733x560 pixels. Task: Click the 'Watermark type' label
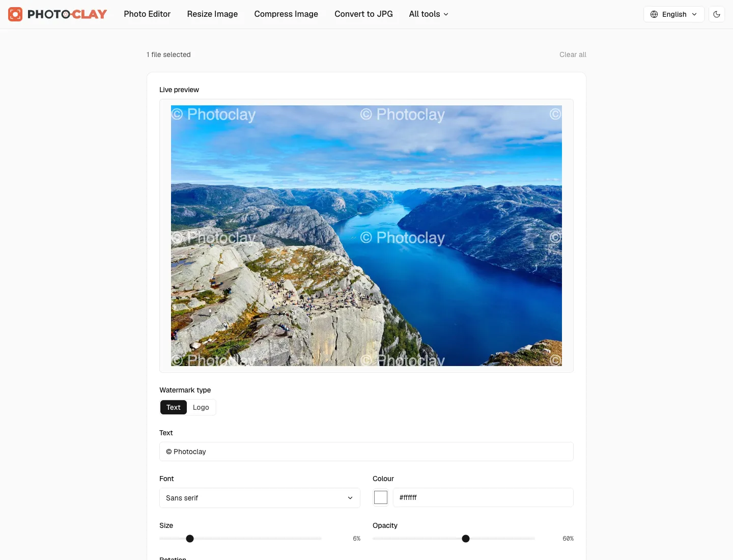tap(185, 390)
